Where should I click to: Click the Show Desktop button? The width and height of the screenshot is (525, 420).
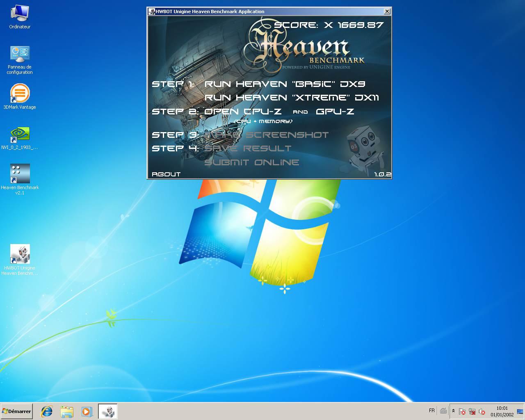pos(520,411)
